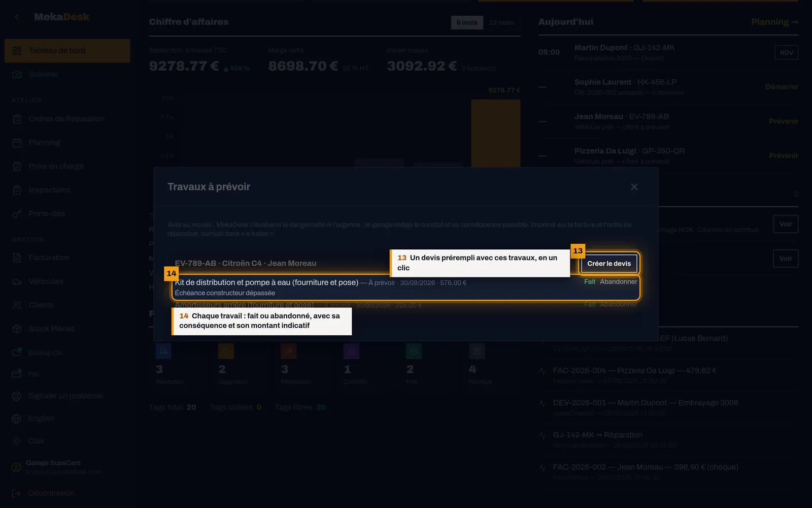Open Ordres de Réparation clipboard icon
This screenshot has height=508, width=812.
click(x=17, y=119)
